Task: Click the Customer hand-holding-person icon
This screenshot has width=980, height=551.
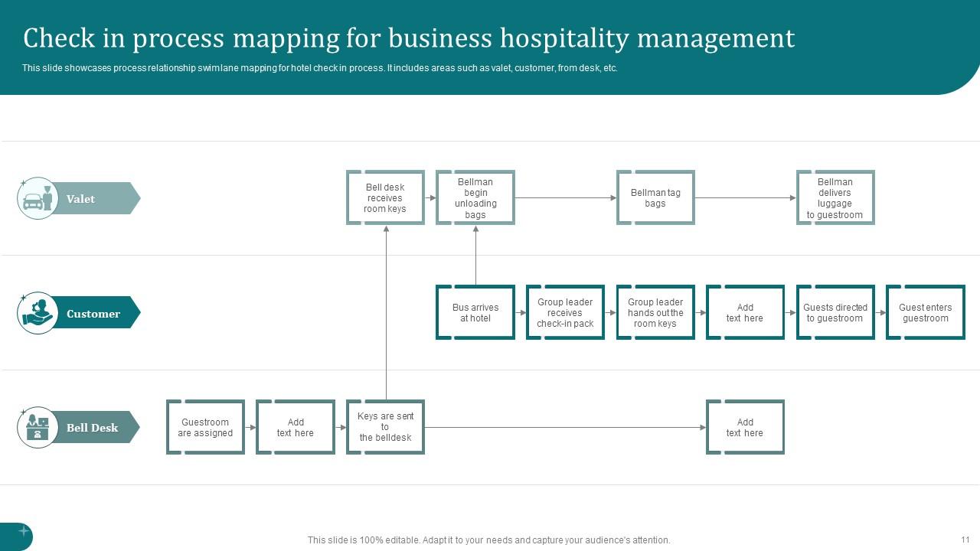Action: click(x=38, y=313)
